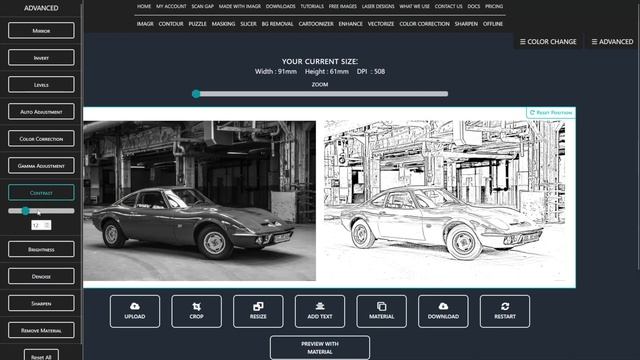Screen dimensions: 640x360
Task: Open the Advanced hamburger menu
Action: click(612, 42)
